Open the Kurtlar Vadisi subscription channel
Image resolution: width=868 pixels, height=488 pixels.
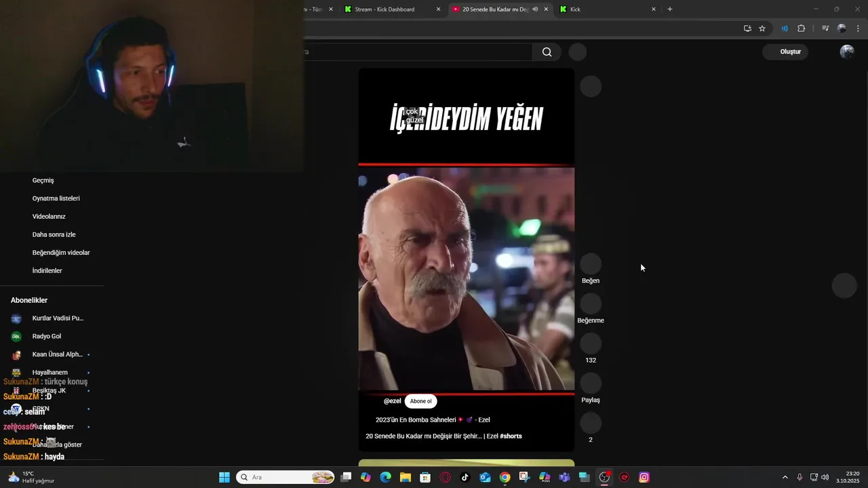(52, 319)
